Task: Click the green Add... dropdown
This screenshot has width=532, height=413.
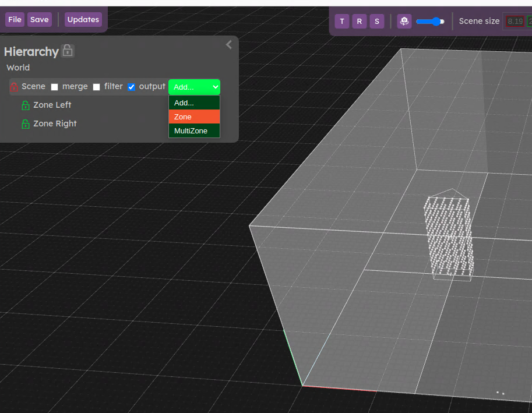Action: (x=194, y=87)
